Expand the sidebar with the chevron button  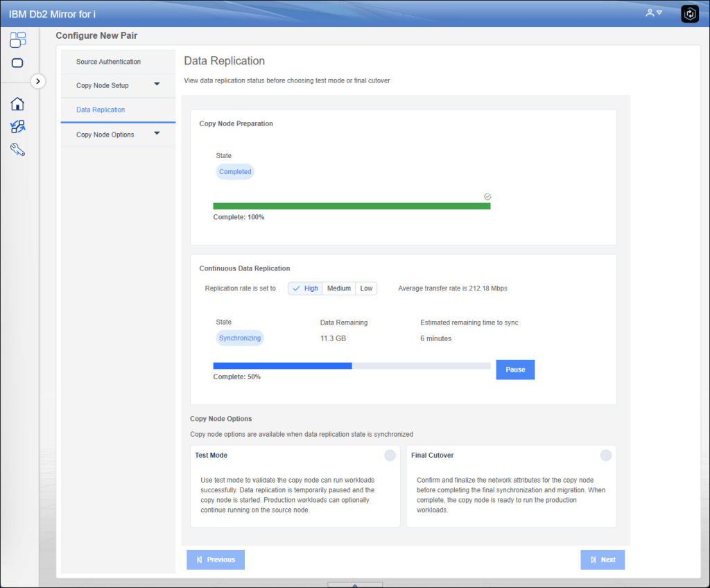click(x=38, y=82)
